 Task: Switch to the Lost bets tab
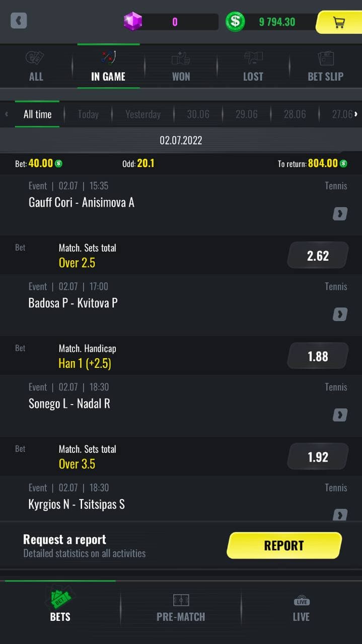click(253, 66)
